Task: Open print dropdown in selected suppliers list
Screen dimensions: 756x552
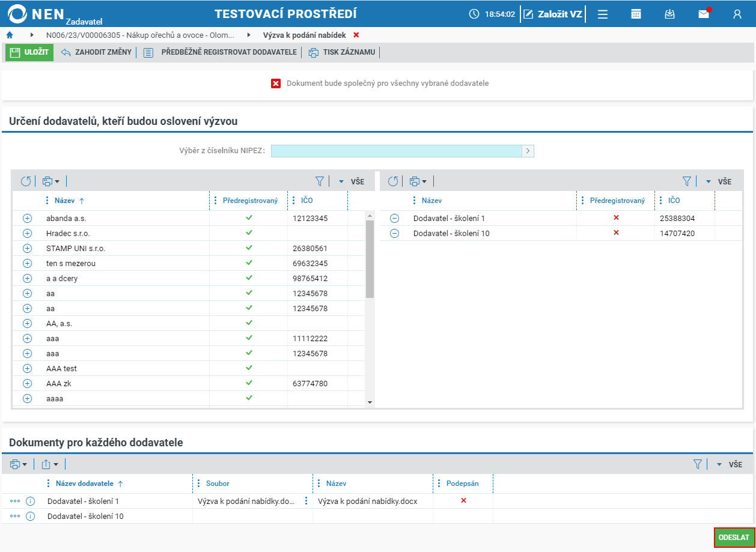Action: pos(418,181)
